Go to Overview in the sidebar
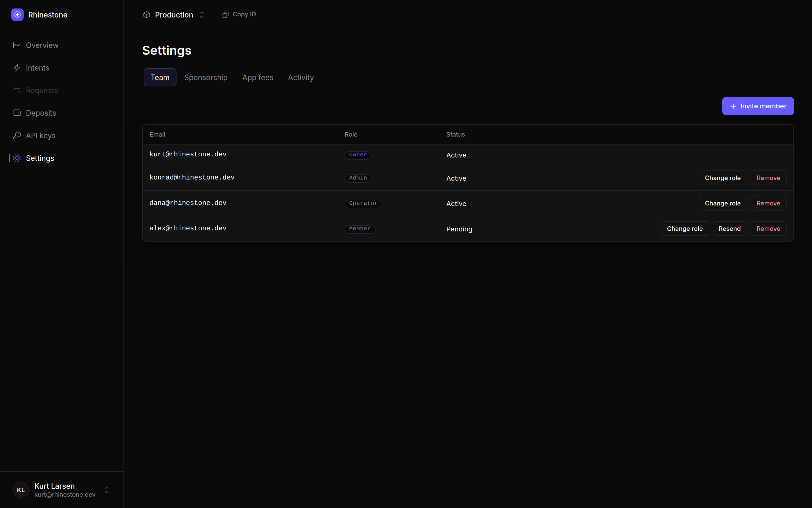 [62, 45]
